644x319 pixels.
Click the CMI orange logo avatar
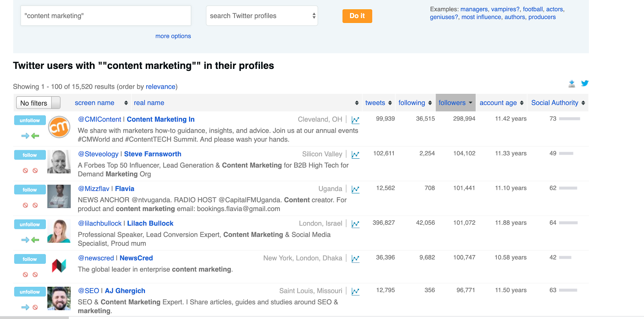click(x=59, y=127)
